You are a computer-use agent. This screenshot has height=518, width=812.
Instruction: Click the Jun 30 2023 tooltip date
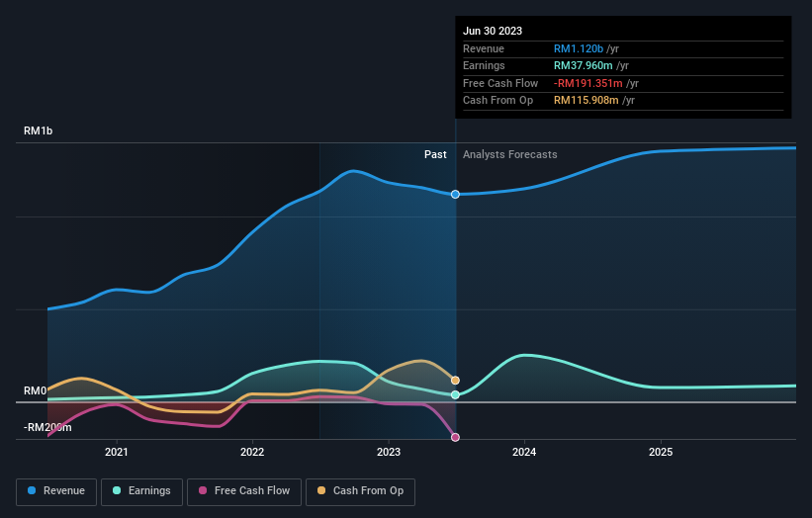(x=493, y=31)
